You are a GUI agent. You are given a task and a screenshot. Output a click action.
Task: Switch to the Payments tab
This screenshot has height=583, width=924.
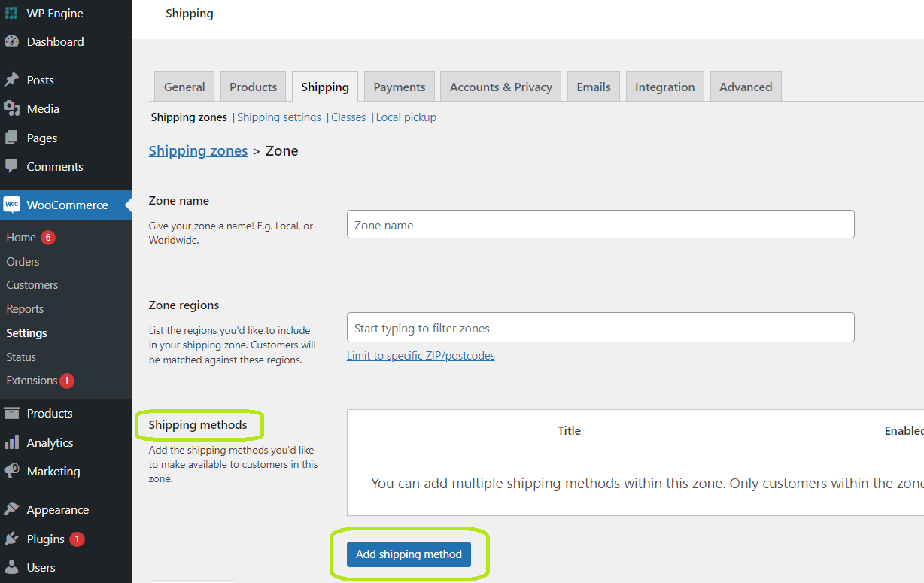399,87
